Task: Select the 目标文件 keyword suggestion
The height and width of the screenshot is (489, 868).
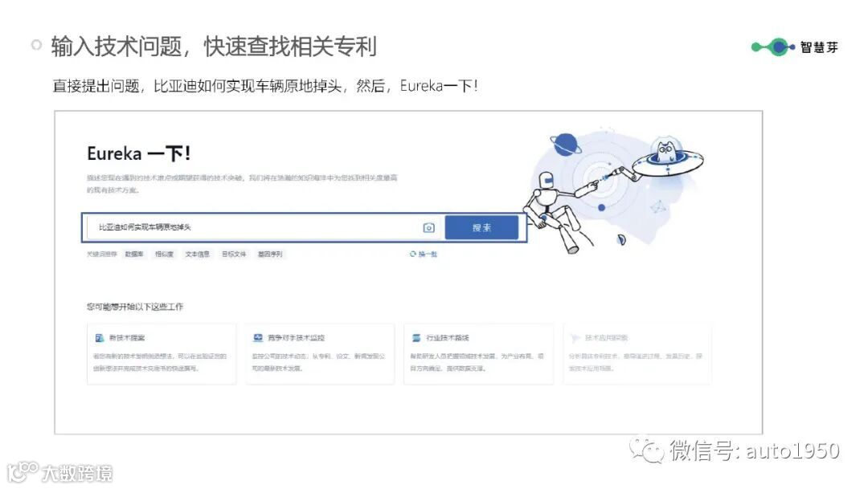Action: [234, 254]
